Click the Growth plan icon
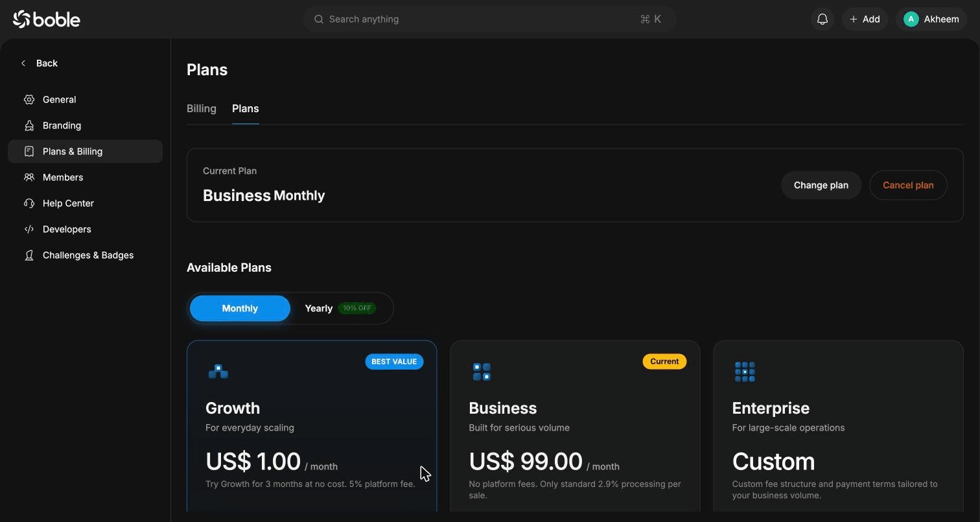 [x=218, y=372]
